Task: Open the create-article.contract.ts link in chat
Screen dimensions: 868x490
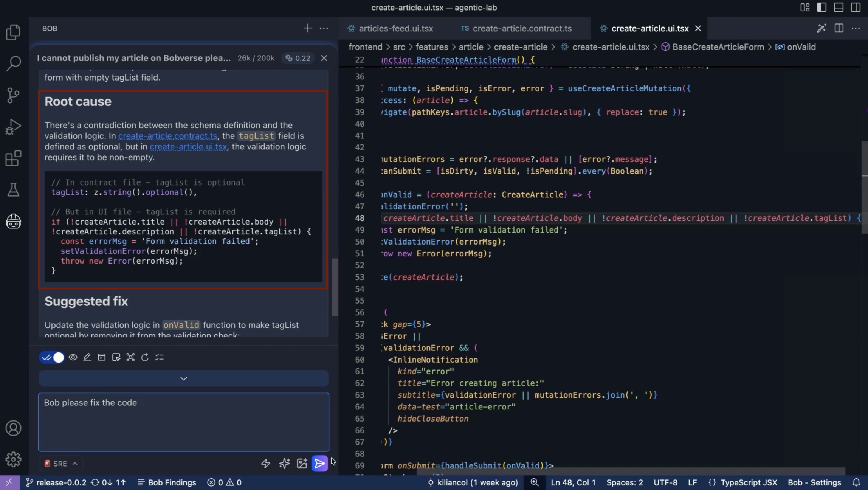Action: click(167, 136)
